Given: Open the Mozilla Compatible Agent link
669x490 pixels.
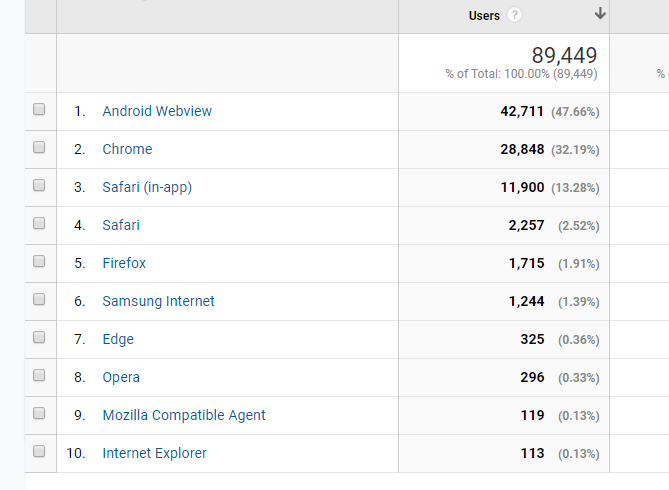Looking at the screenshot, I should click(184, 415).
